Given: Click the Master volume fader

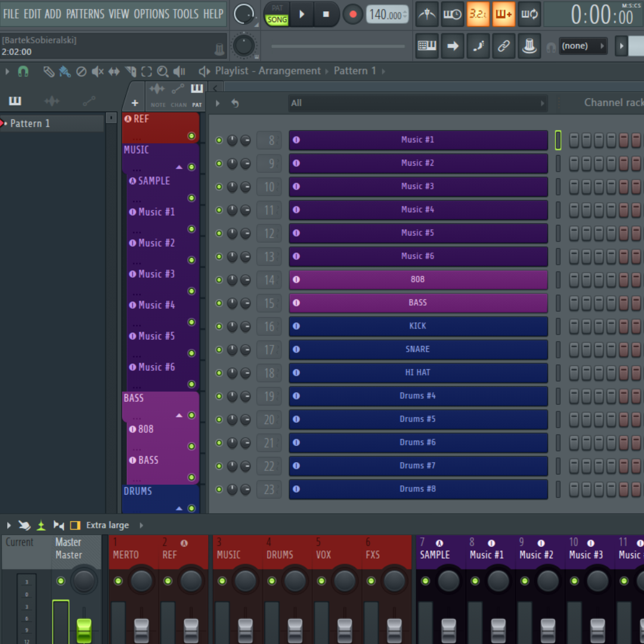Looking at the screenshot, I should pos(84,630).
